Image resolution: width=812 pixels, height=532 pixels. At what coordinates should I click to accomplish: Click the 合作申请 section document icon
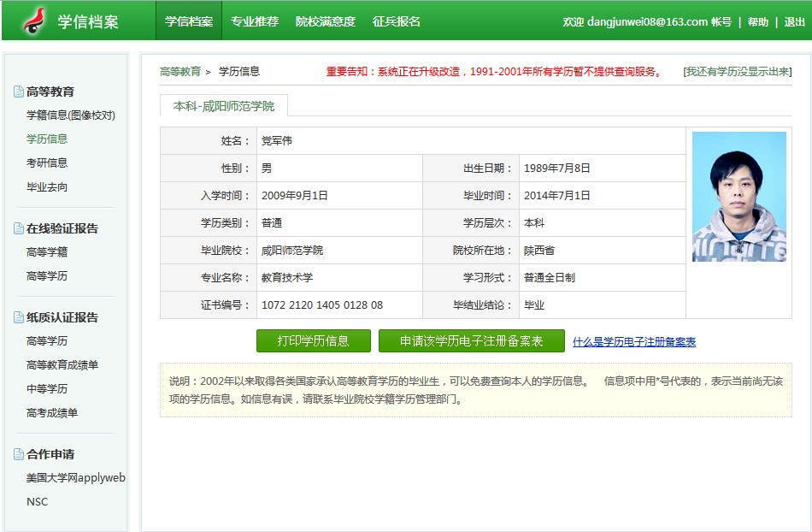point(19,454)
